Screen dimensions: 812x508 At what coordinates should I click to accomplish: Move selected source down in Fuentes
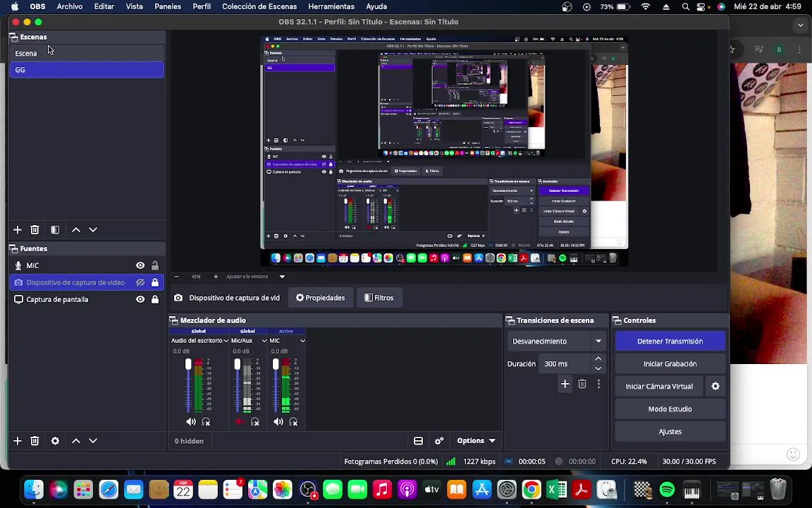pyautogui.click(x=93, y=440)
